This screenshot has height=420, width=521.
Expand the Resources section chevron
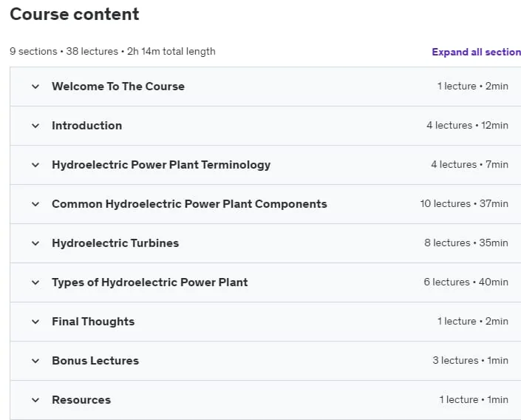pos(35,400)
